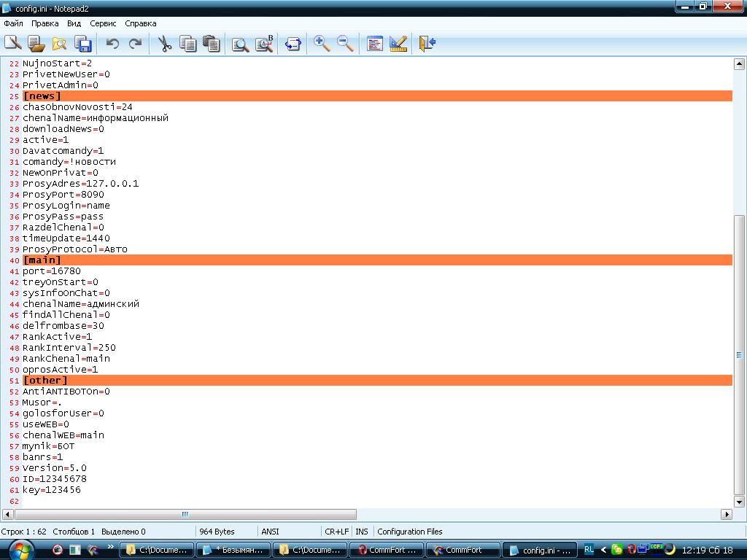747x560 pixels.
Task: Toggle word wrap from the toolbar
Action: [x=293, y=44]
